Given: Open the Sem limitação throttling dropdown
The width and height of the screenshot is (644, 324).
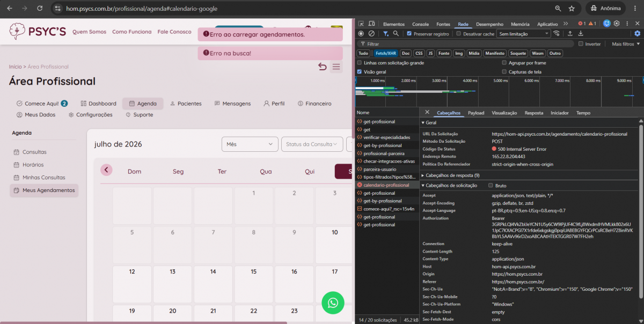Looking at the screenshot, I should point(523,34).
